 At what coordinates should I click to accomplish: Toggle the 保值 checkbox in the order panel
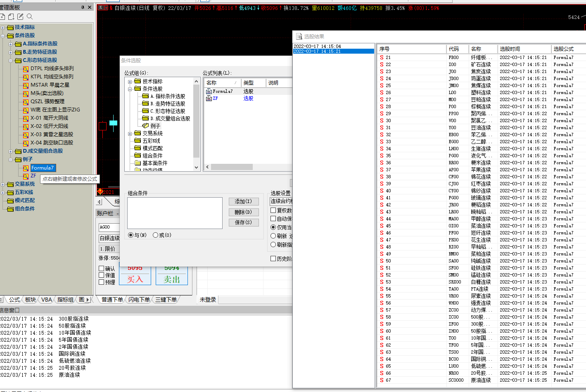point(101,275)
